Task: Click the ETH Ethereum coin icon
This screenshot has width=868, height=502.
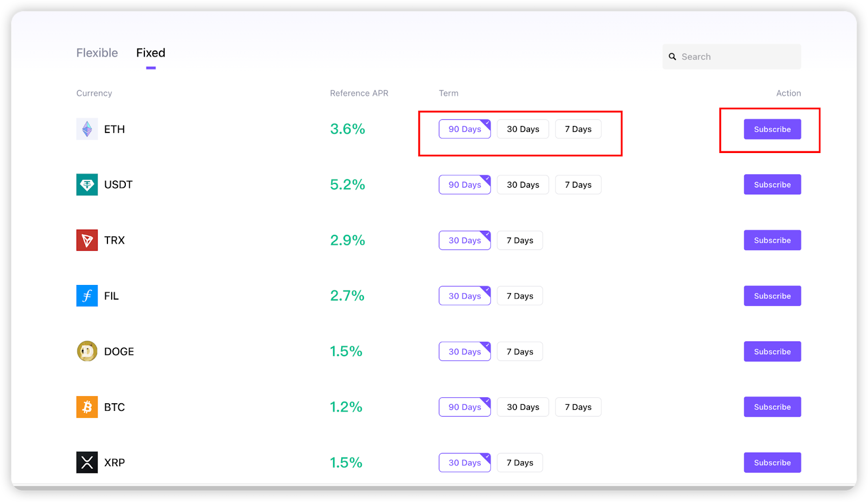Action: (x=87, y=129)
